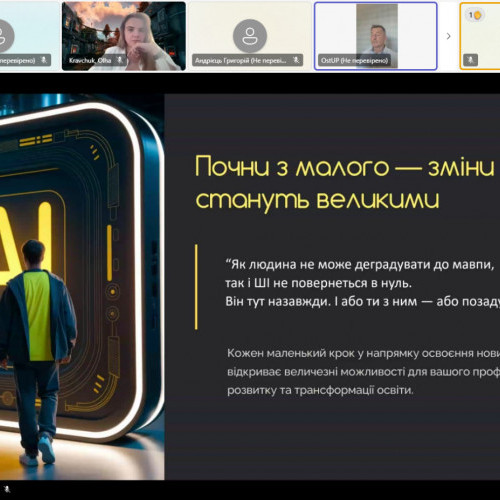
Task: Click the avatar placeholder of Андрієць Григорій
Action: pyautogui.click(x=250, y=36)
